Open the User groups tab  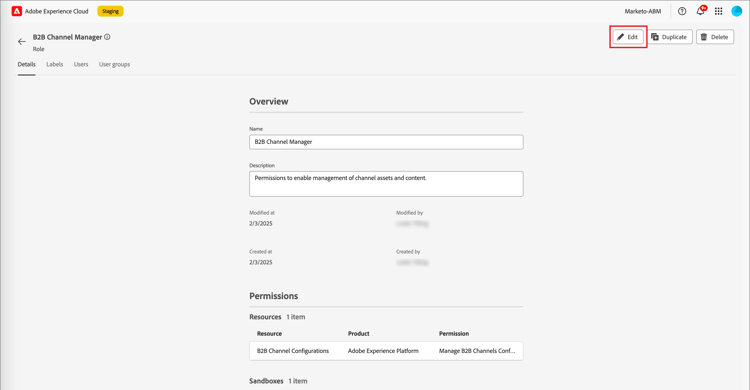[114, 64]
